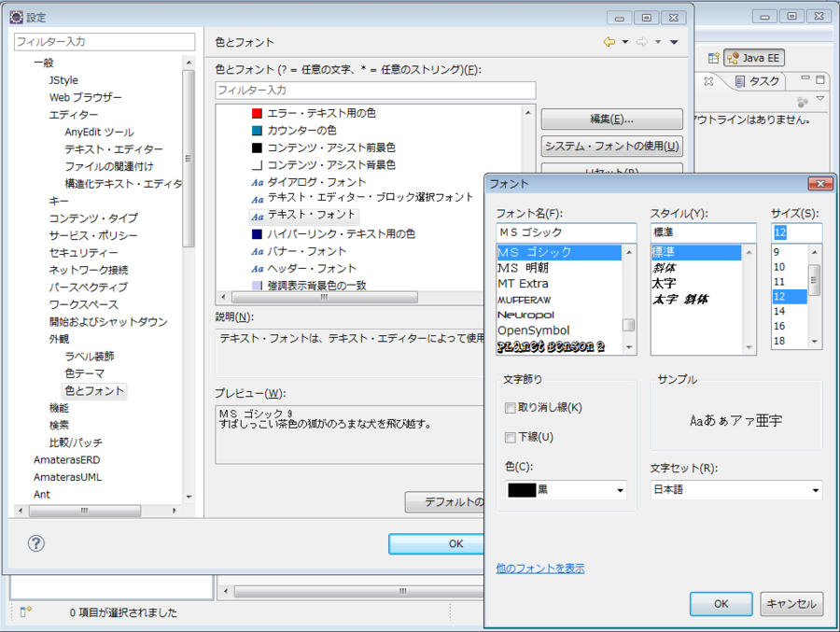Select the カウンターの色 swatch item
Viewport: 840px width, 632px height.
(x=294, y=131)
